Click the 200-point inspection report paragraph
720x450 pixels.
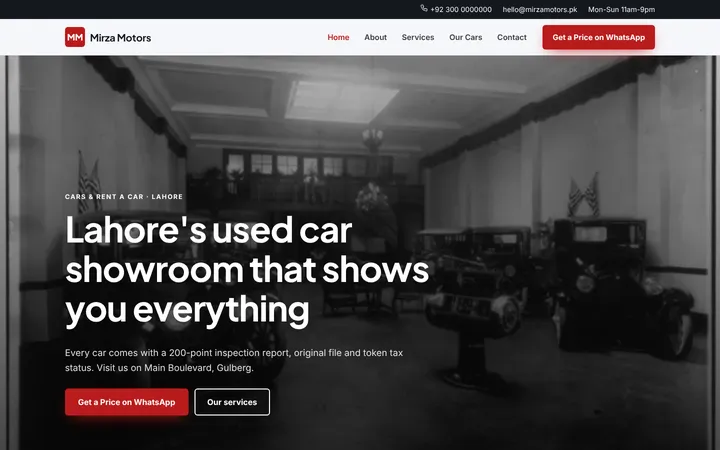(x=234, y=360)
